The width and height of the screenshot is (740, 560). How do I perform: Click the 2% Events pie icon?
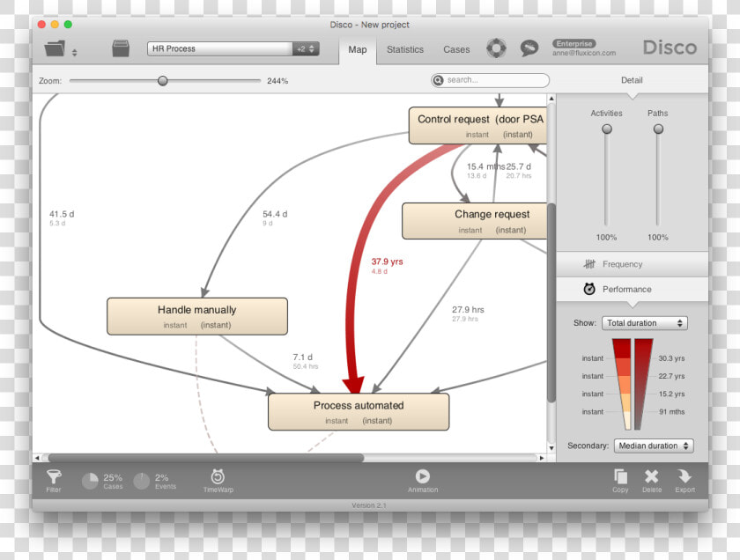pyautogui.click(x=141, y=482)
